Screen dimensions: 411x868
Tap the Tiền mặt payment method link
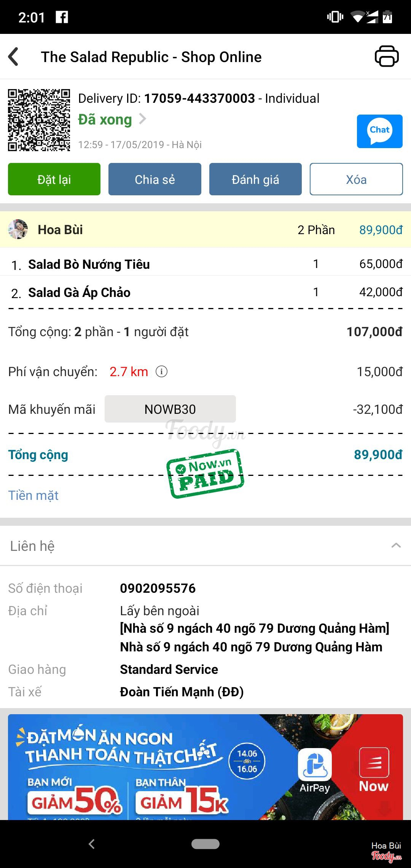tap(33, 495)
